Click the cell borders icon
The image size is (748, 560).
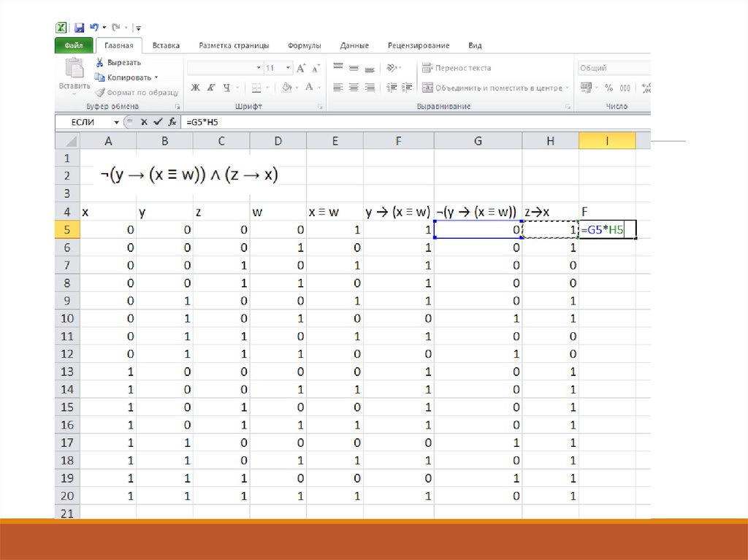[256, 88]
